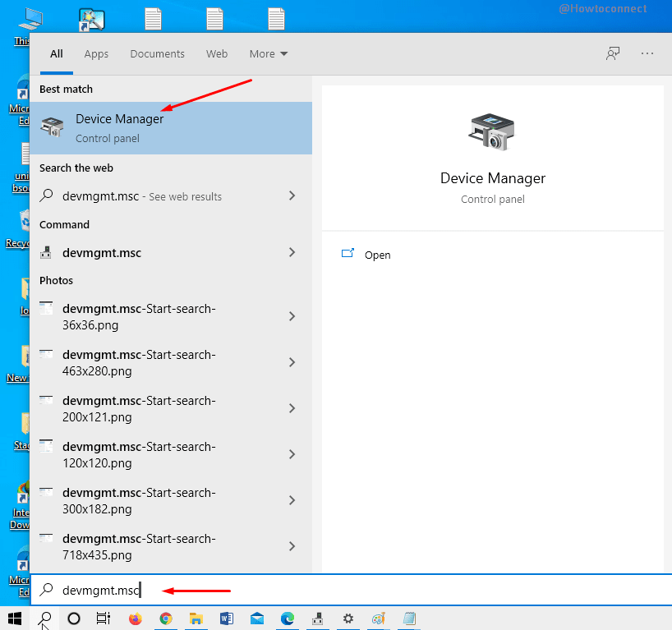Click thumbnail of the 36x36.png photo

[46, 308]
